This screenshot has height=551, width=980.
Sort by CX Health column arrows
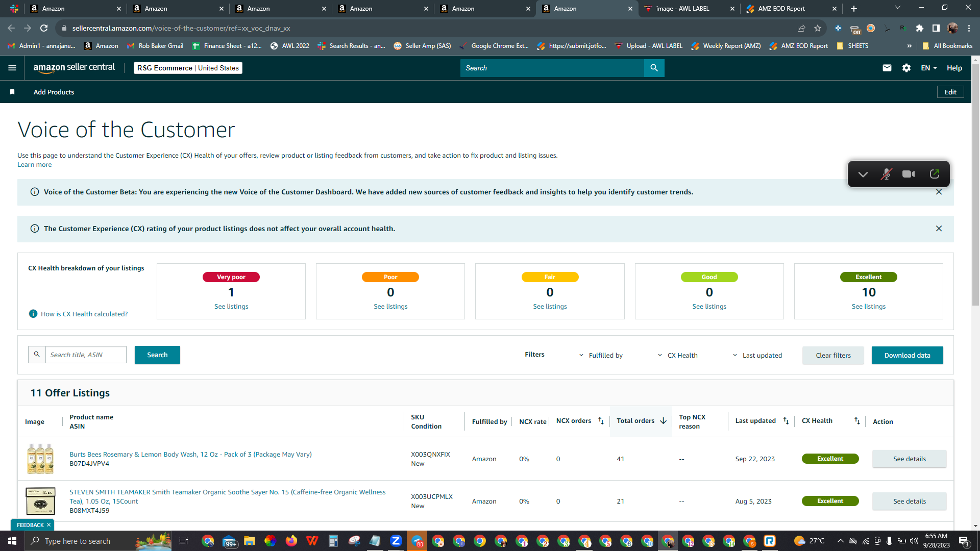click(x=857, y=421)
